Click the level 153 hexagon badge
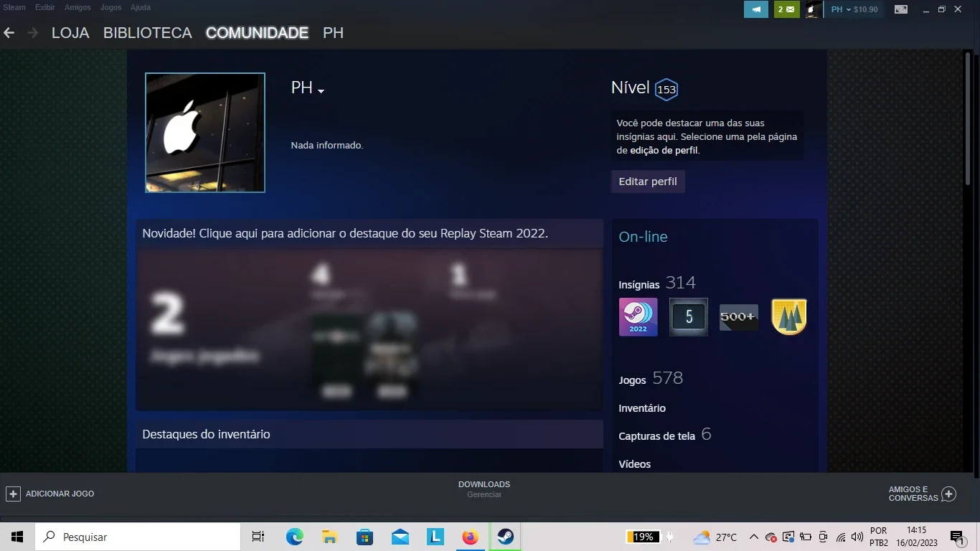Screen dimensions: 980x551 point(666,89)
